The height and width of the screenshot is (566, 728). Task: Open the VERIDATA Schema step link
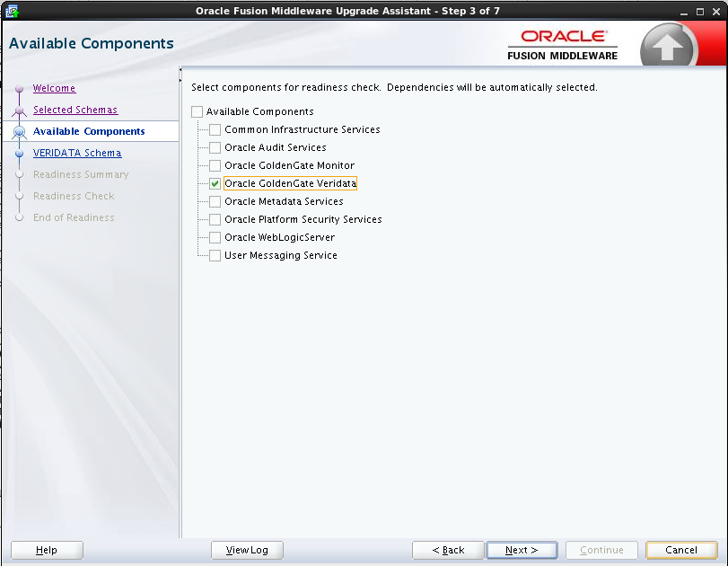point(77,153)
